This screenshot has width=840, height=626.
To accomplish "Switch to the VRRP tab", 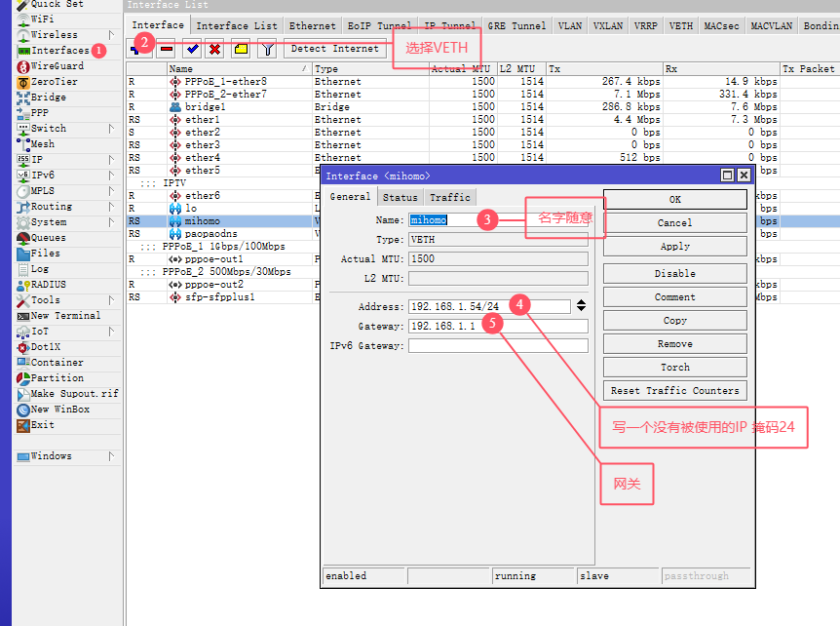I will 645,25.
